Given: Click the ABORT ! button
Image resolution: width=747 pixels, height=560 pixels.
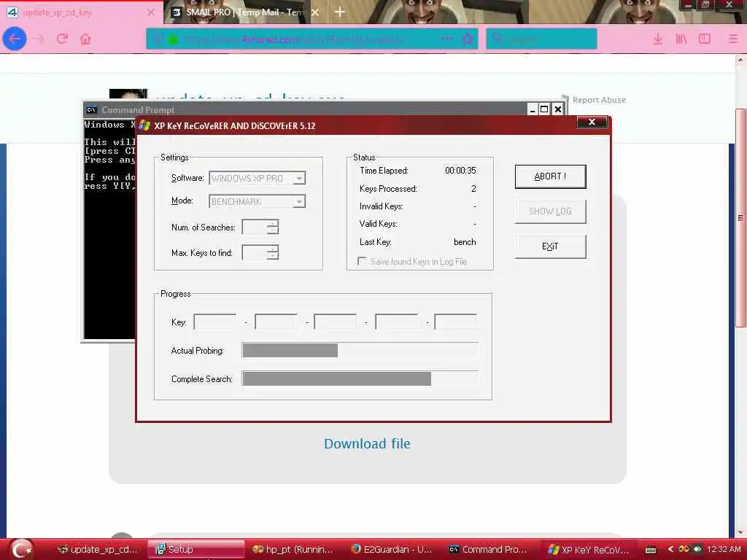Looking at the screenshot, I should point(550,176).
